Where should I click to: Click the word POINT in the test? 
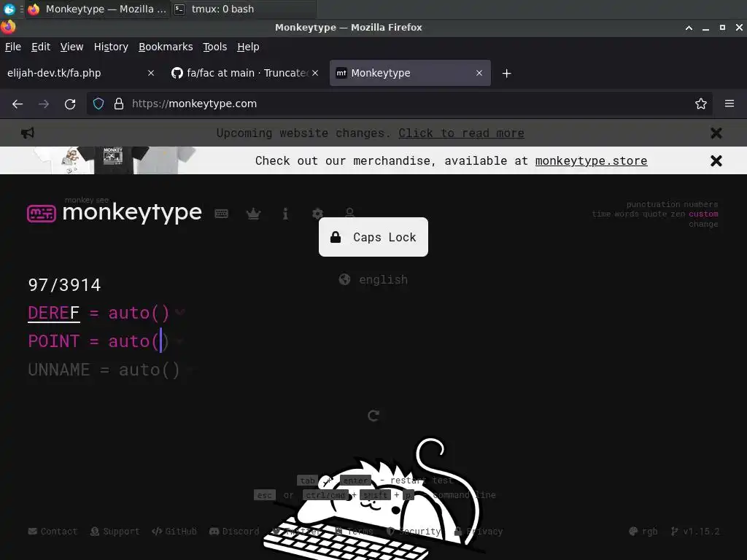(x=54, y=341)
